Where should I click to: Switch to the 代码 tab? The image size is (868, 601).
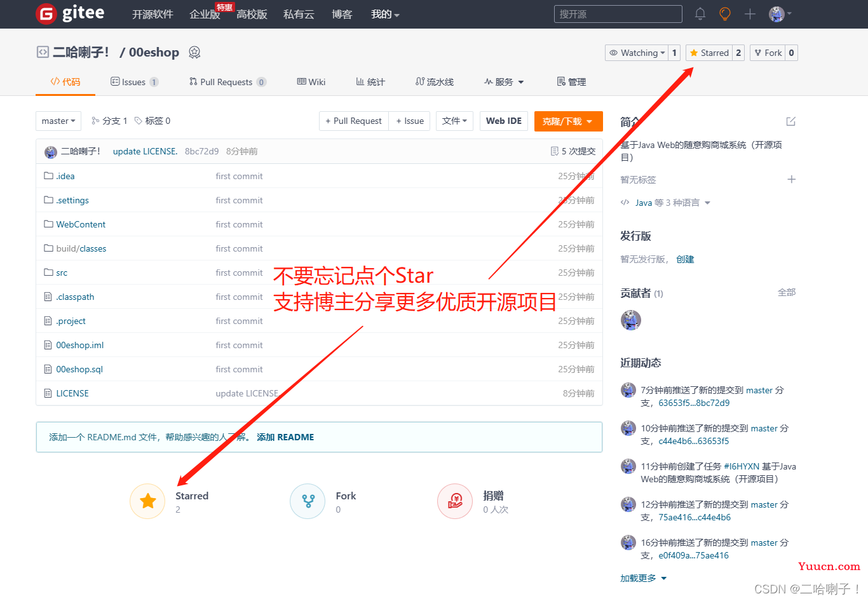point(65,82)
